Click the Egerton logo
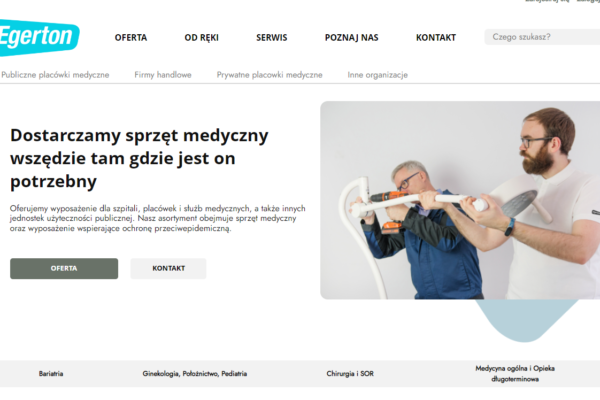 pyautogui.click(x=38, y=37)
